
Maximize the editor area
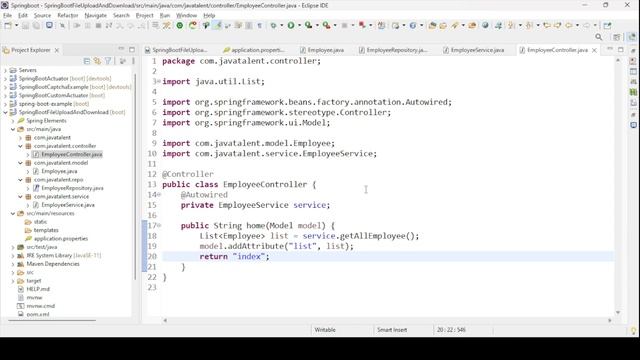620,49
